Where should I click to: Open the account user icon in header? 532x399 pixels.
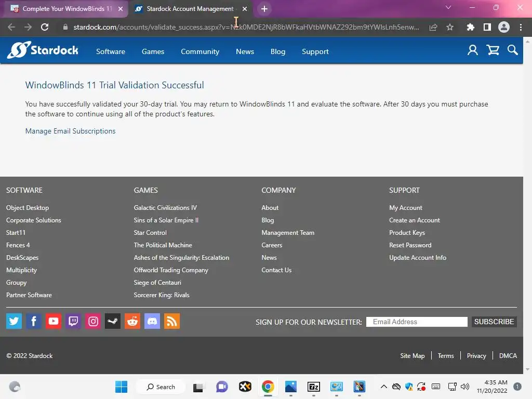473,50
